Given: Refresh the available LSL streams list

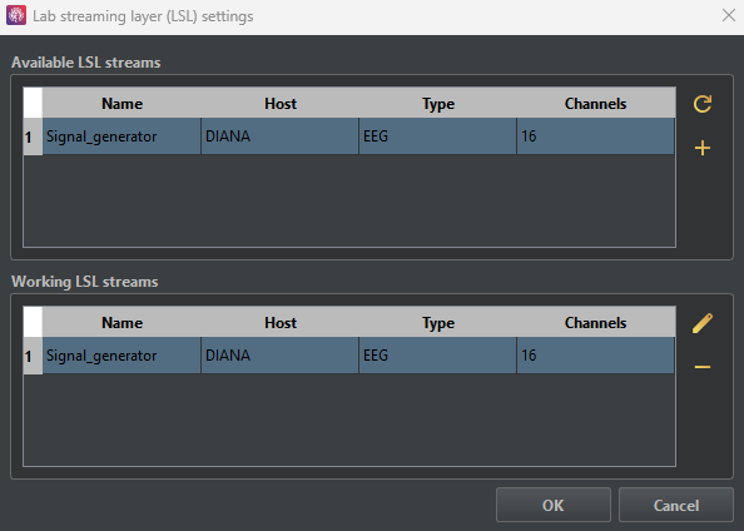Looking at the screenshot, I should (x=702, y=104).
